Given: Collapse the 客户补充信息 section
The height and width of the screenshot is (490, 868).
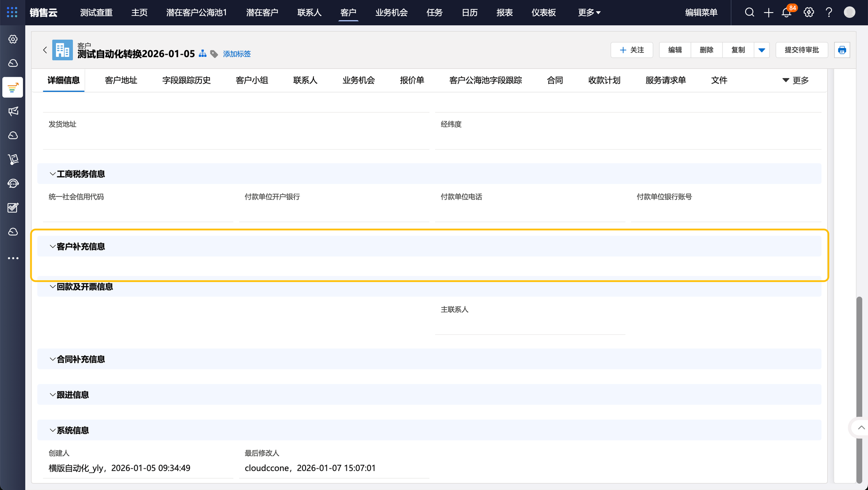Looking at the screenshot, I should (53, 247).
